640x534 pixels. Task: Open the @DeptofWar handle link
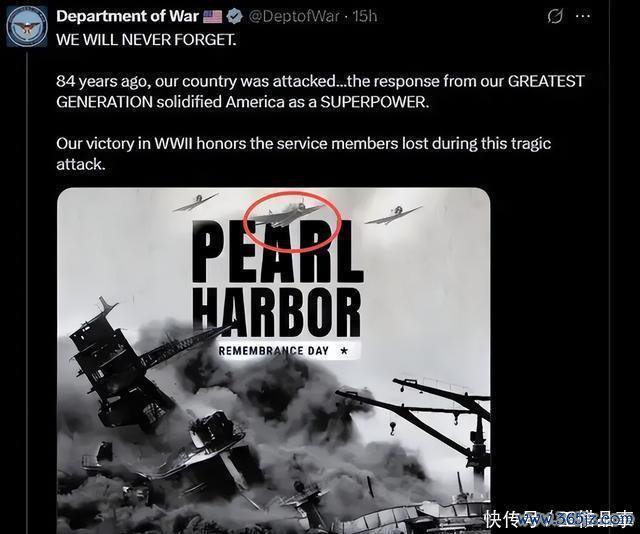[x=293, y=16]
